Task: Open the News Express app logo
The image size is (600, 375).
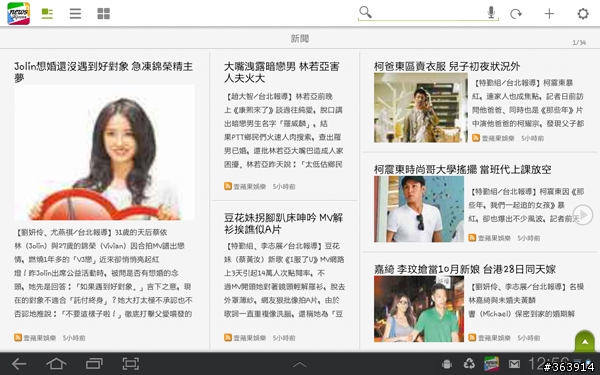Action: (x=18, y=13)
